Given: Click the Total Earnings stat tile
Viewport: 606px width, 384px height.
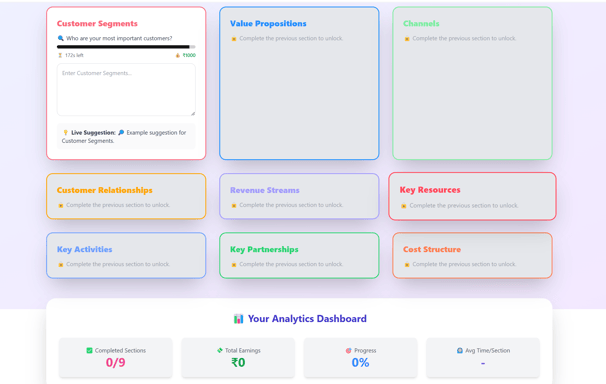Looking at the screenshot, I should click(238, 358).
